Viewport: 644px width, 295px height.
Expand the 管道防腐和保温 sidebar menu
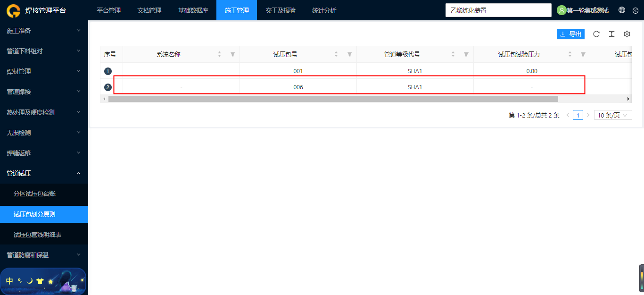44,255
